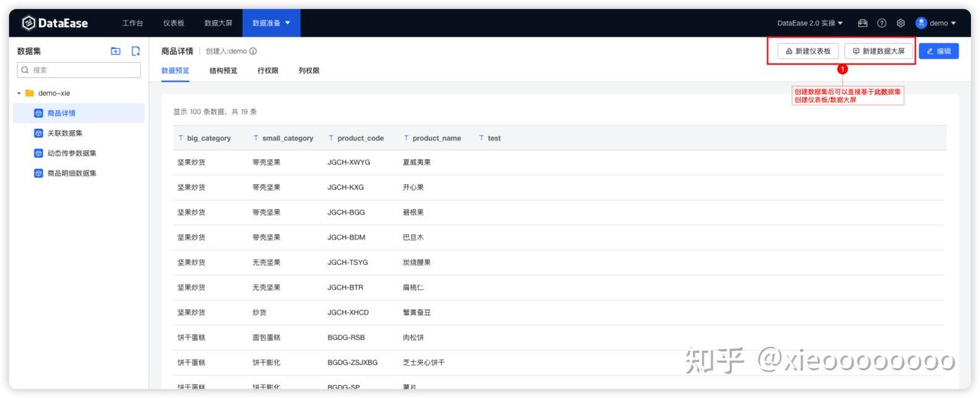Open the toolbox icon in the top bar

(x=863, y=23)
